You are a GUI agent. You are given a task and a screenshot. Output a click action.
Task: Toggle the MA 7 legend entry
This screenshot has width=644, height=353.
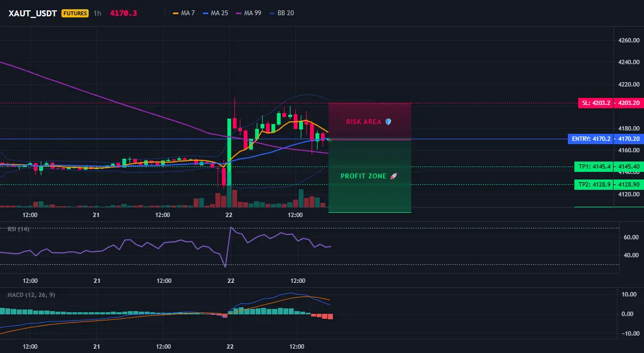point(184,13)
